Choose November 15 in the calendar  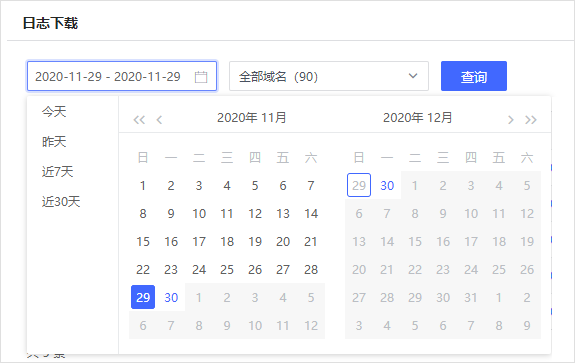click(143, 242)
